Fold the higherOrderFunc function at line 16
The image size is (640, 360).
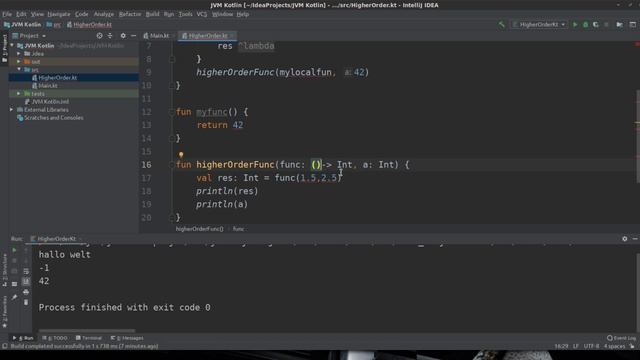(x=172, y=165)
